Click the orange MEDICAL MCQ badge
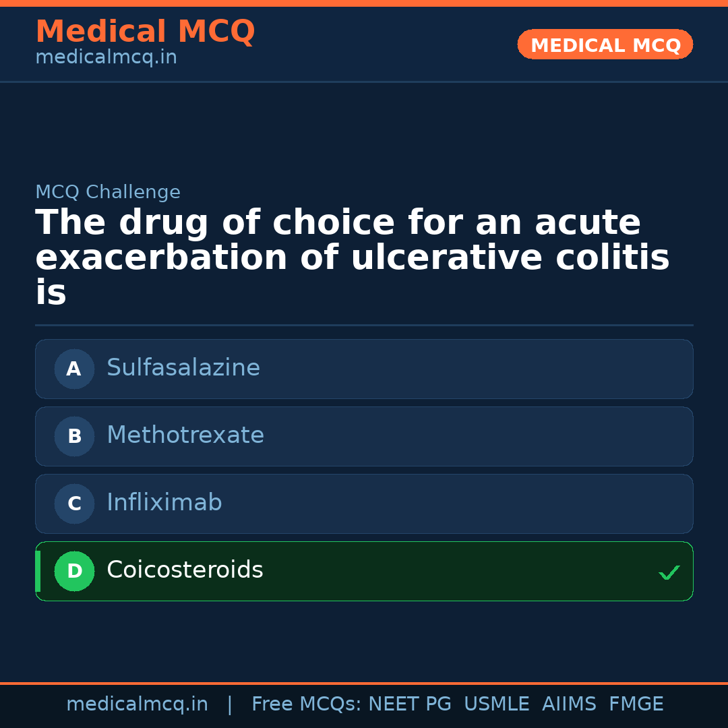This screenshot has height=728, width=728. click(605, 44)
